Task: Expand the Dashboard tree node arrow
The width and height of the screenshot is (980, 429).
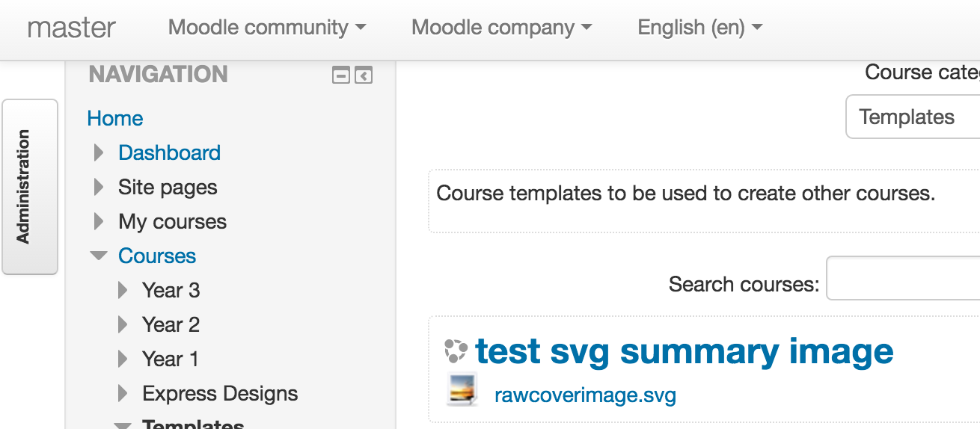Action: coord(99,152)
